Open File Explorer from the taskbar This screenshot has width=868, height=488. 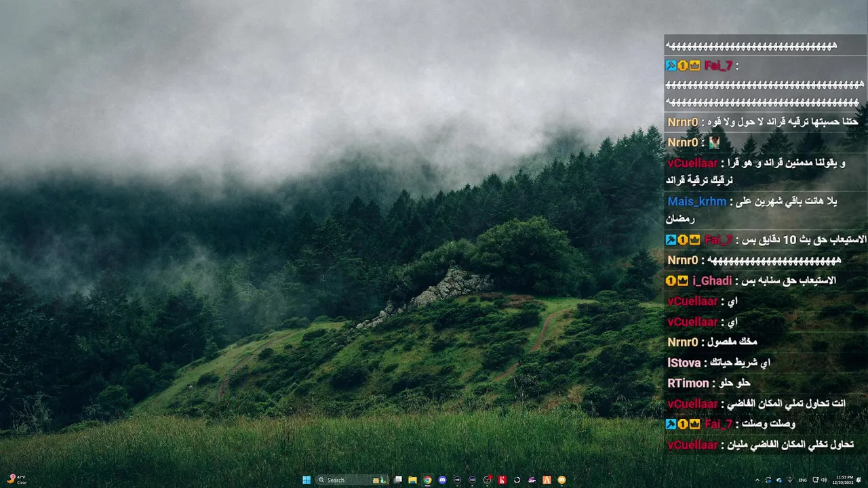tap(412, 480)
